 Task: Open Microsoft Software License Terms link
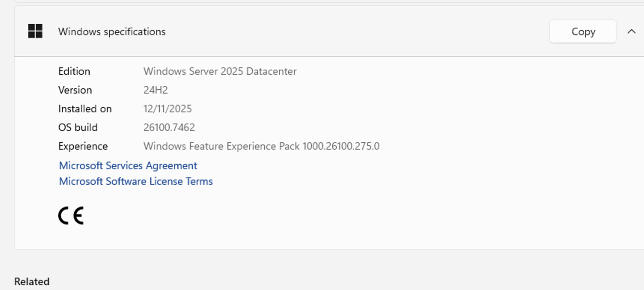pos(136,181)
